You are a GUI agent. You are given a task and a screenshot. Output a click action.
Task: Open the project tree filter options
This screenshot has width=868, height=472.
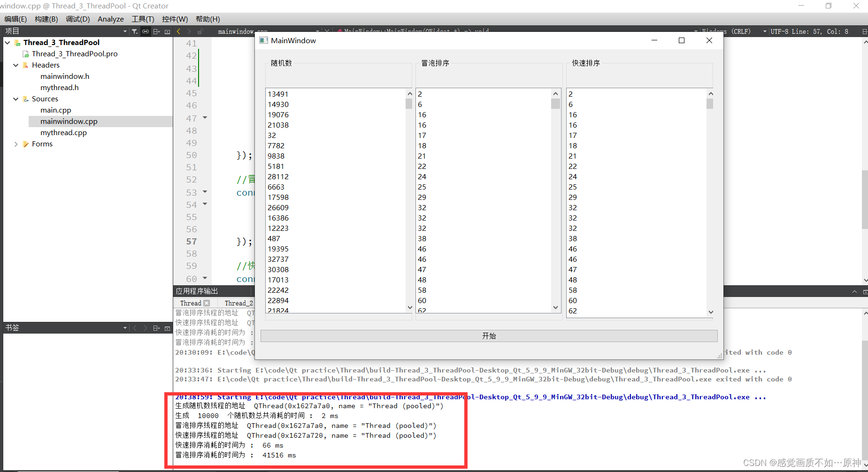135,31
